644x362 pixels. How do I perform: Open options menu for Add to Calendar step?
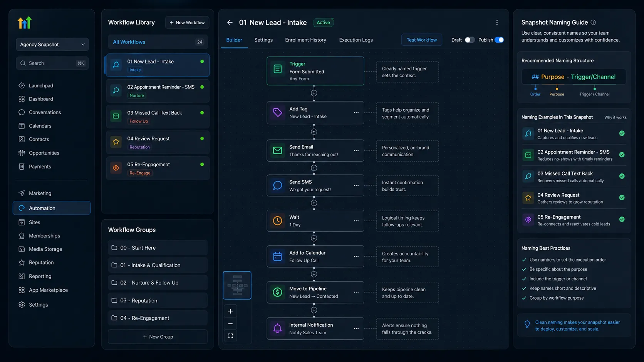point(356,257)
